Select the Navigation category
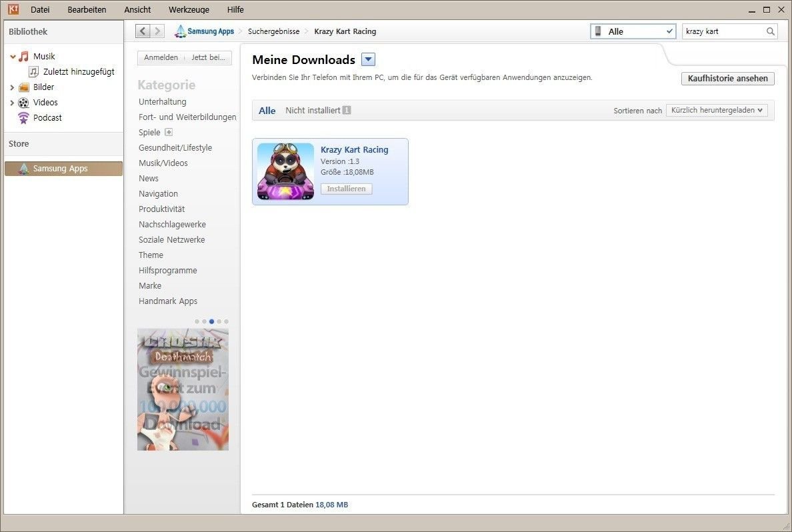Screen dimensions: 792x532 click(x=158, y=194)
